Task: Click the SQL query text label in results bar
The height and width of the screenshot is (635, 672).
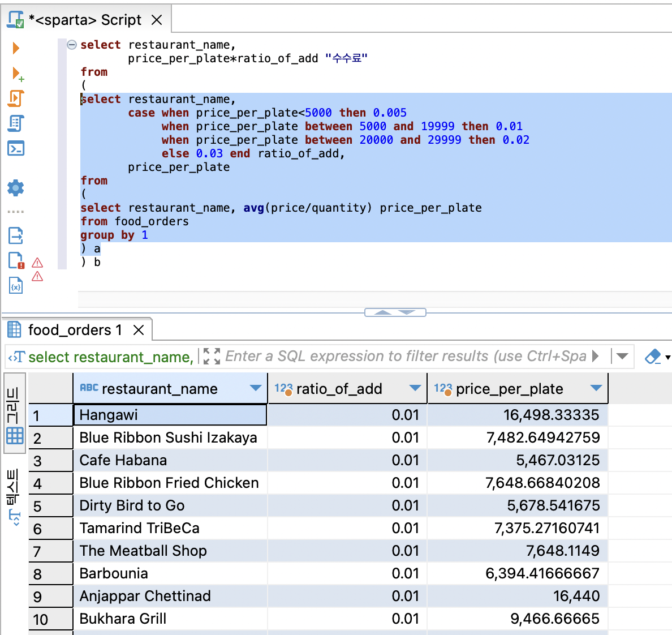Action: [x=110, y=357]
